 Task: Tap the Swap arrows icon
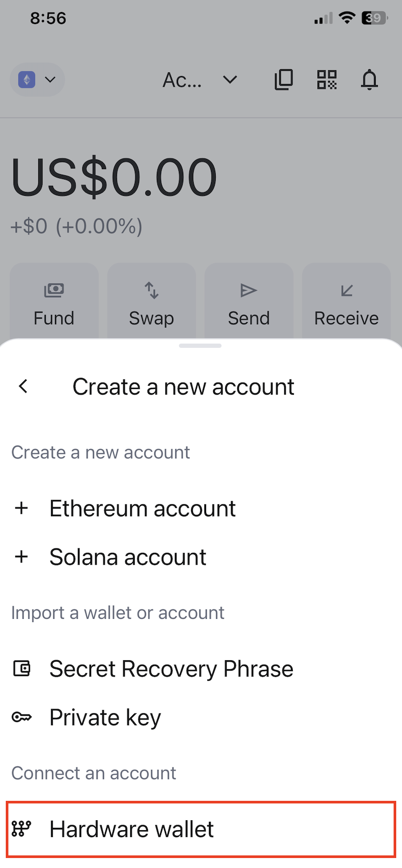click(152, 290)
